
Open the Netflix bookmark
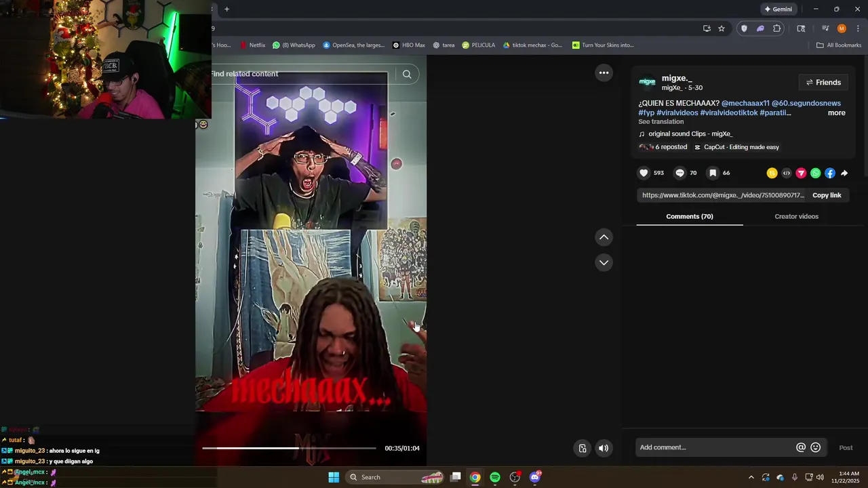click(x=252, y=45)
